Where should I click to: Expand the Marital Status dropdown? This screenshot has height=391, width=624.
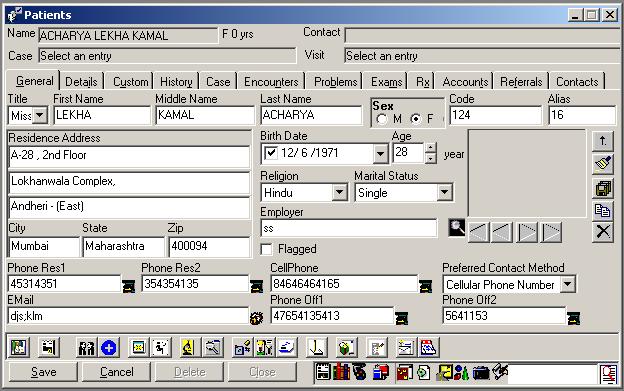tap(445, 193)
